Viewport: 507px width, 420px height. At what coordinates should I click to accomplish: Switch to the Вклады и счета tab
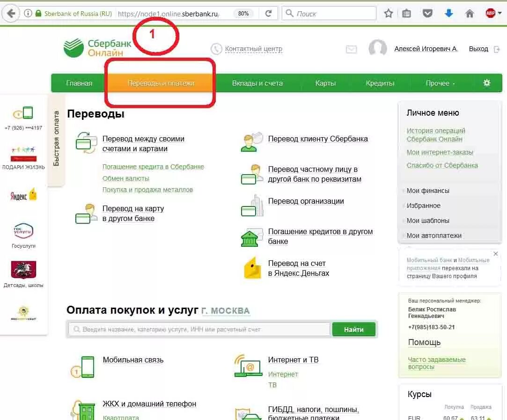tap(257, 83)
